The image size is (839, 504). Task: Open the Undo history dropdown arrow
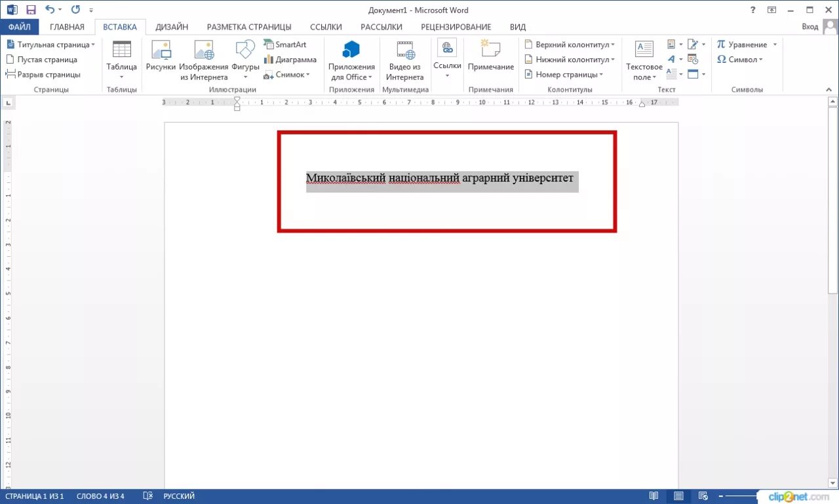[x=60, y=10]
